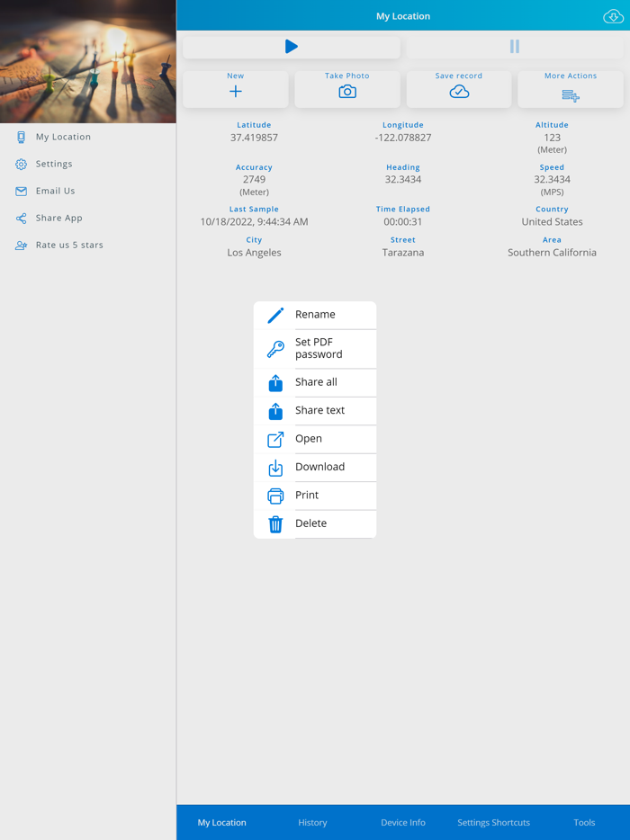Click the Share App sidebar icon
630x840 pixels.
click(21, 218)
